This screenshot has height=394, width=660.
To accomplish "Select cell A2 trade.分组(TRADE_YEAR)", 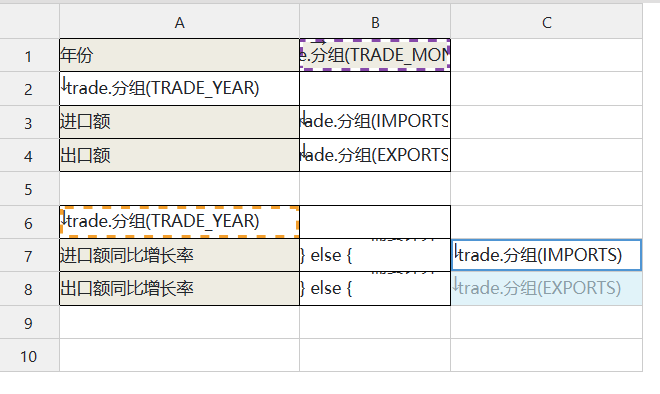I will click(179, 88).
